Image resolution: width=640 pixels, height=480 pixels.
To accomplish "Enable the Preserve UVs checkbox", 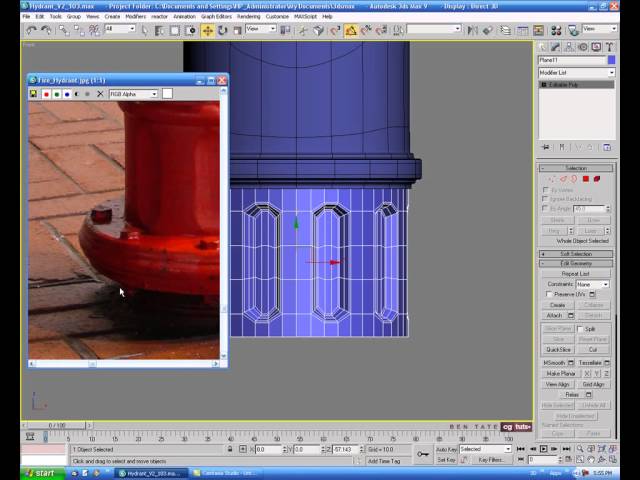I will 548,294.
